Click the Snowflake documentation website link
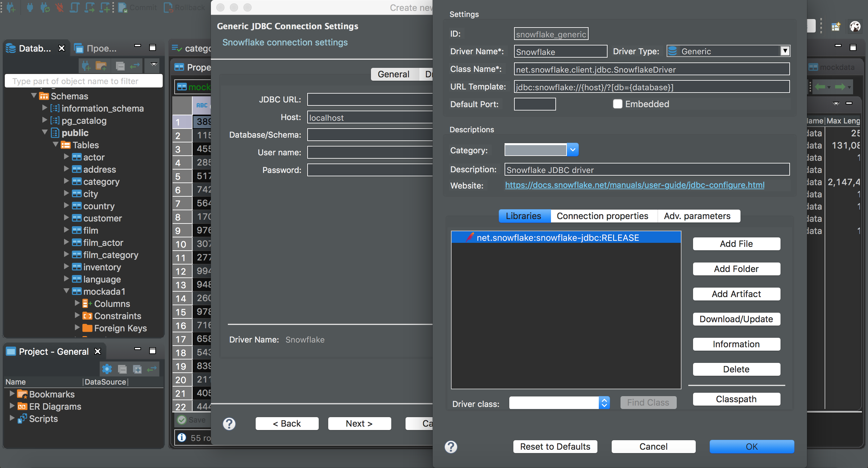 click(x=634, y=185)
